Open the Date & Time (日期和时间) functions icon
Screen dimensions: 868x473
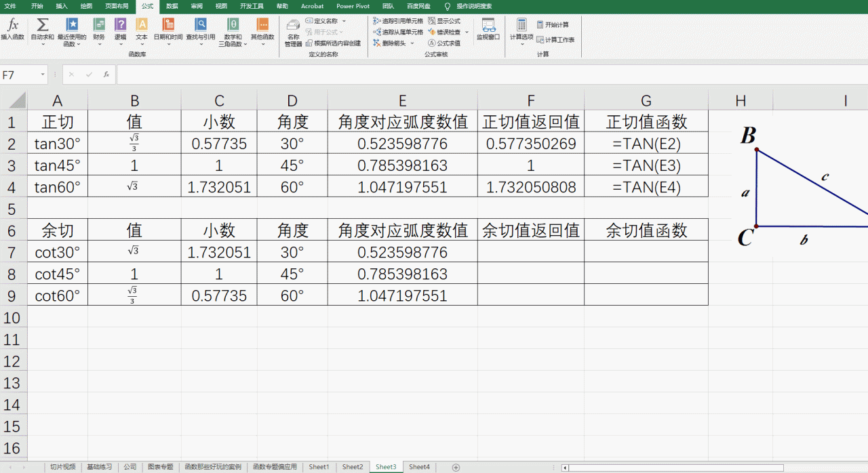(x=167, y=25)
